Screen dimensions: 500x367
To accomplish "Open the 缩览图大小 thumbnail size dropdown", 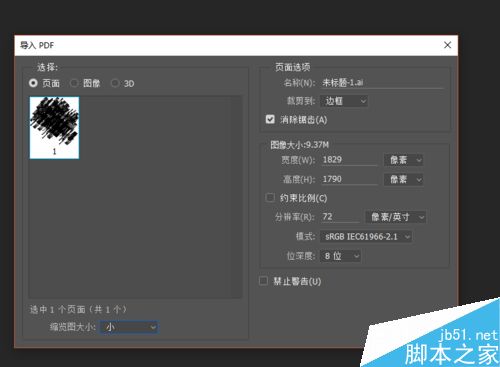I will click(129, 327).
